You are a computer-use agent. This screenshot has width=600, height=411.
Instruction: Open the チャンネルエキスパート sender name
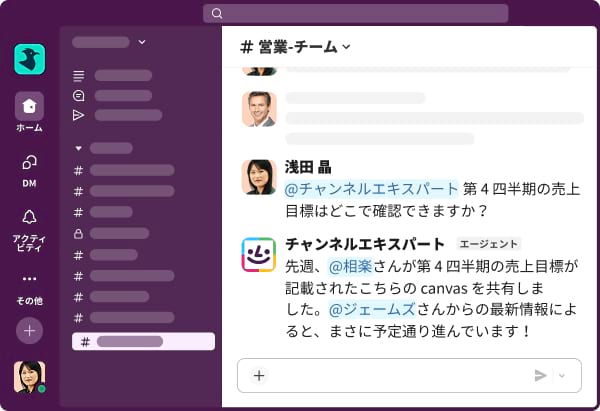pos(365,244)
